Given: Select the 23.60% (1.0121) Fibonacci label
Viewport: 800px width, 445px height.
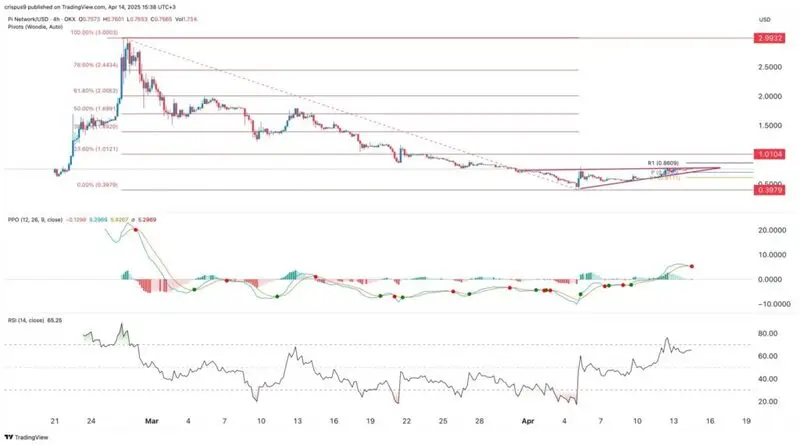Looking at the screenshot, I should point(96,149).
